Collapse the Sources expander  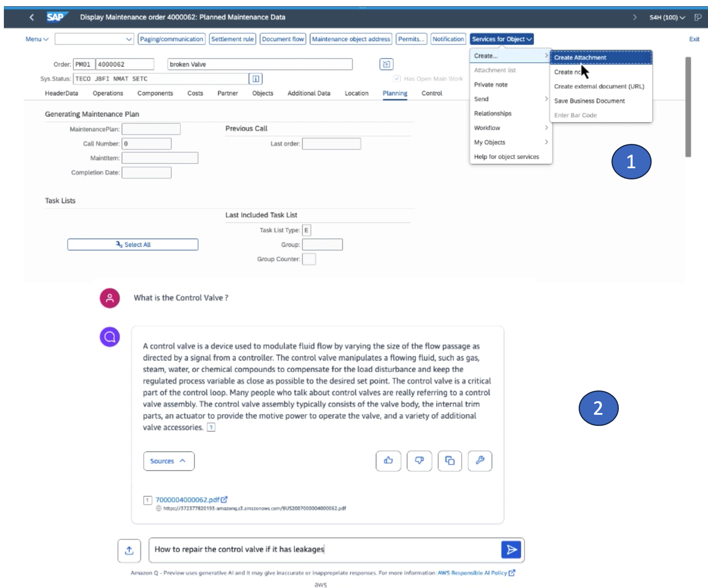(x=169, y=461)
